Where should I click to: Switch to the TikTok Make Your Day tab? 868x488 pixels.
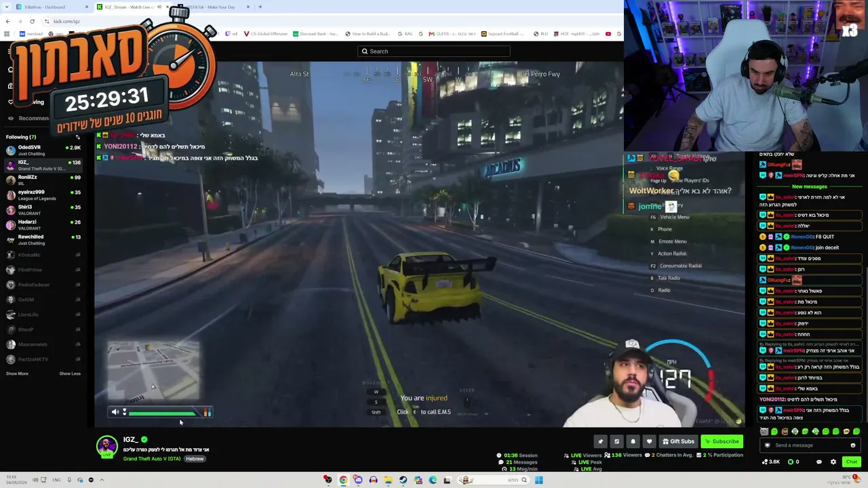(x=214, y=7)
